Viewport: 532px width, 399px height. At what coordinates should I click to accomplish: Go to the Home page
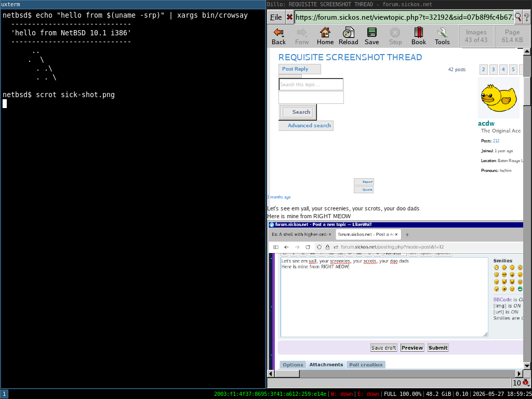click(x=325, y=36)
